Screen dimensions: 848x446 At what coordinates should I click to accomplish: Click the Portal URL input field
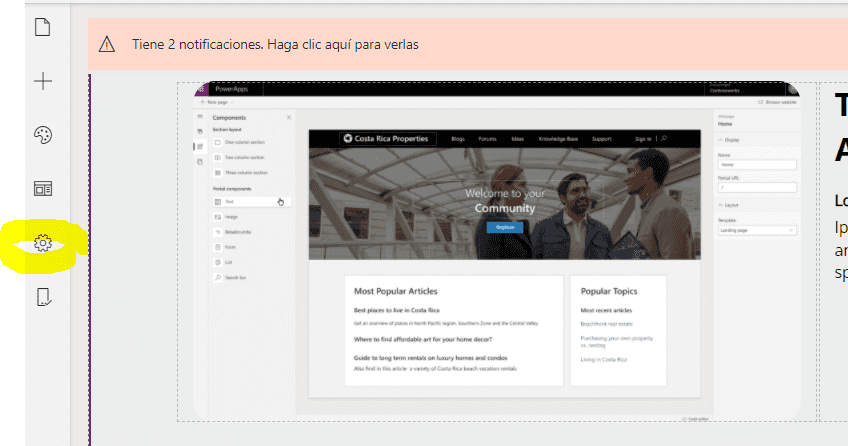[757, 188]
